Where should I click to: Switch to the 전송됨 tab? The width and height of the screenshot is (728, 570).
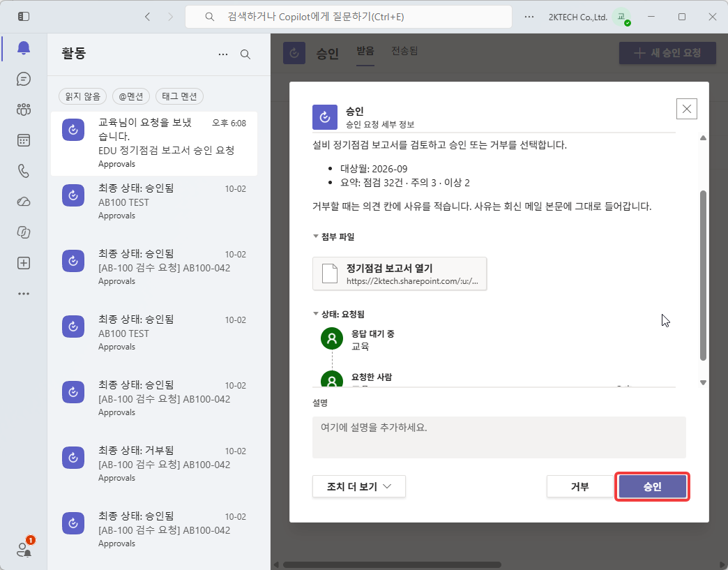coord(404,51)
